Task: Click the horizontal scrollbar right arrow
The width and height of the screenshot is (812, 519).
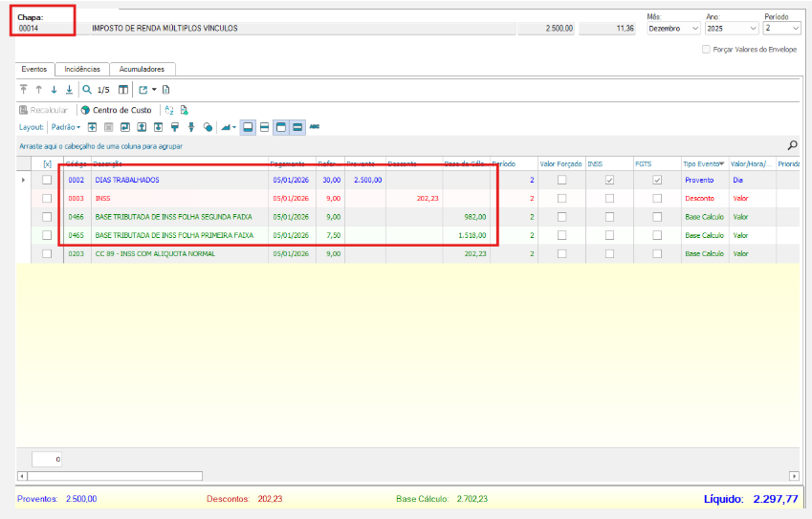Action: (x=794, y=476)
